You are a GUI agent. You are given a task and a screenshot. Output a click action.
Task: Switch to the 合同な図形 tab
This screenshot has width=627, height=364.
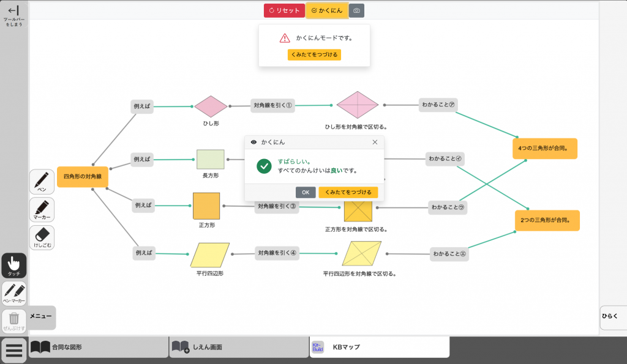click(x=98, y=347)
